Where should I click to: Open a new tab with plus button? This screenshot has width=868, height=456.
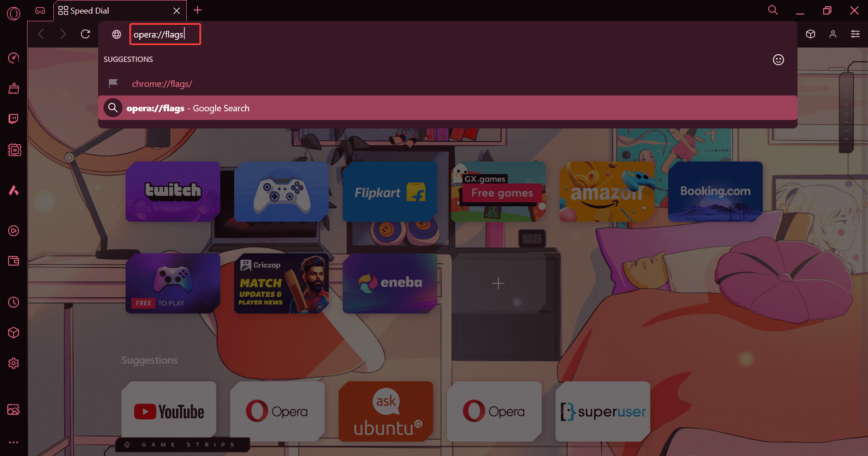[x=198, y=10]
